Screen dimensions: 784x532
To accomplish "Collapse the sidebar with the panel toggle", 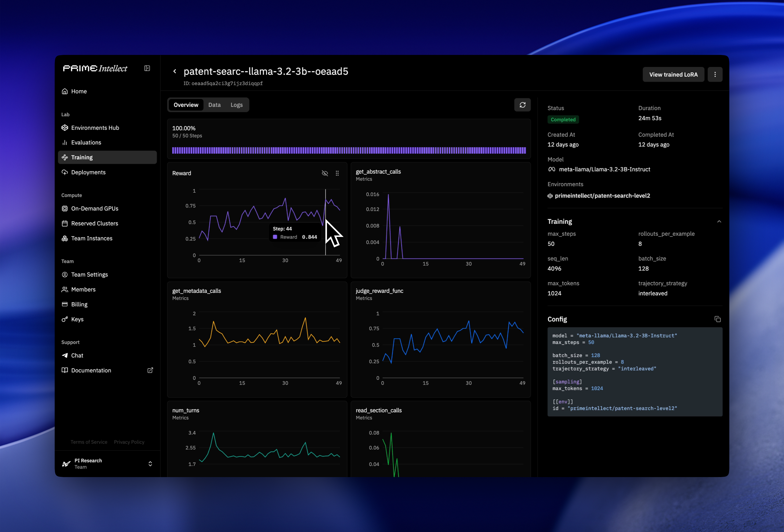I will [147, 68].
